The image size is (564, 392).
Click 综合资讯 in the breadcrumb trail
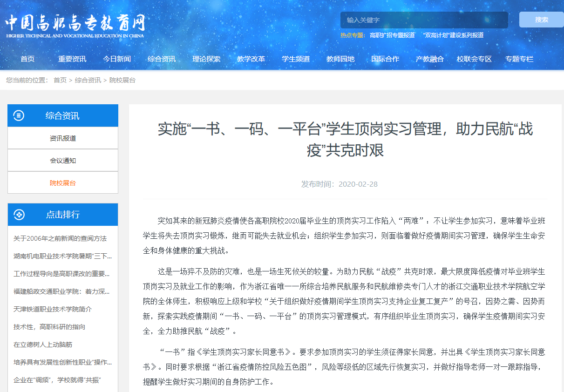pyautogui.click(x=88, y=80)
